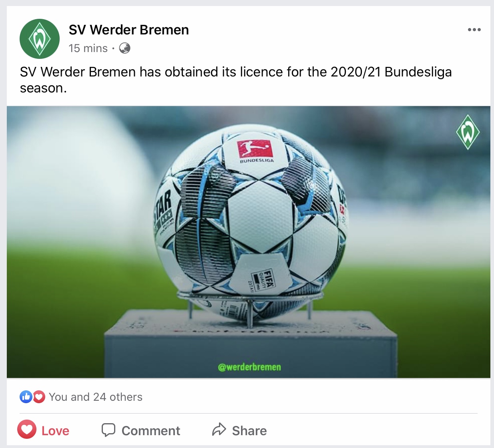Click the FIFA Quality mark on the ball
Viewport: 494px width, 448px height.
[262, 280]
